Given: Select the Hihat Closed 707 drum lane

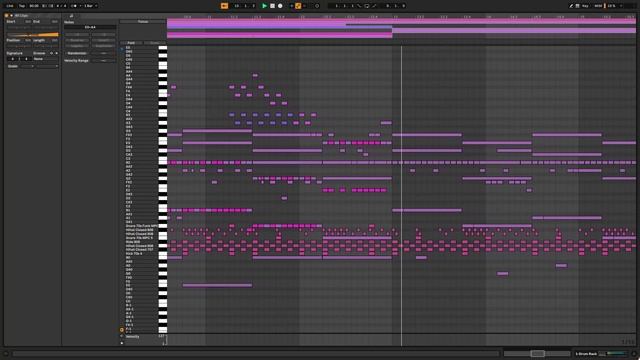Looking at the screenshot, I should pos(142,249).
